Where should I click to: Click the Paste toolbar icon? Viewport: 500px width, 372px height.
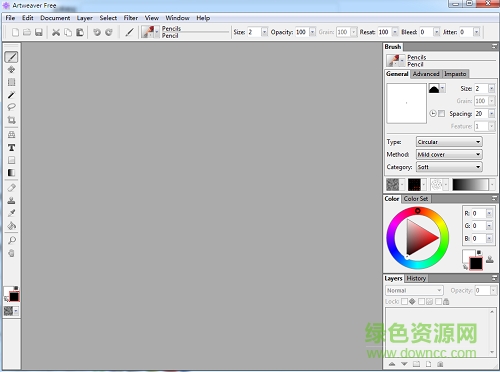(80, 32)
